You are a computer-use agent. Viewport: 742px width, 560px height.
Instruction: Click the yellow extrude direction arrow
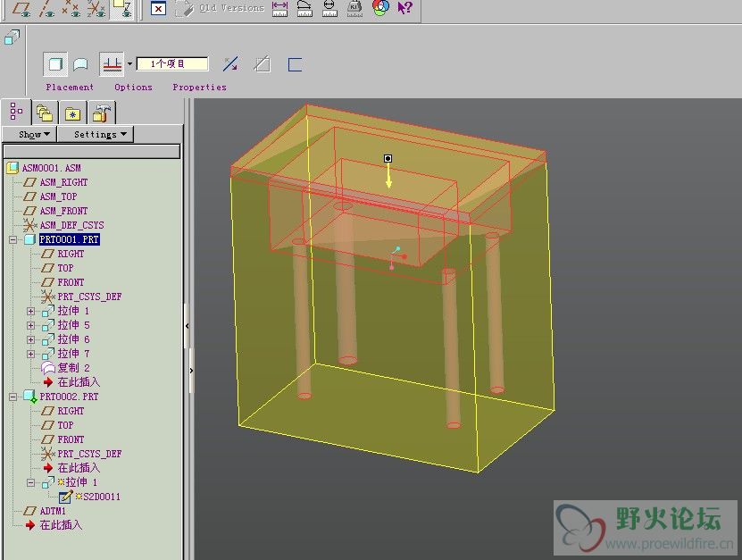tap(388, 176)
